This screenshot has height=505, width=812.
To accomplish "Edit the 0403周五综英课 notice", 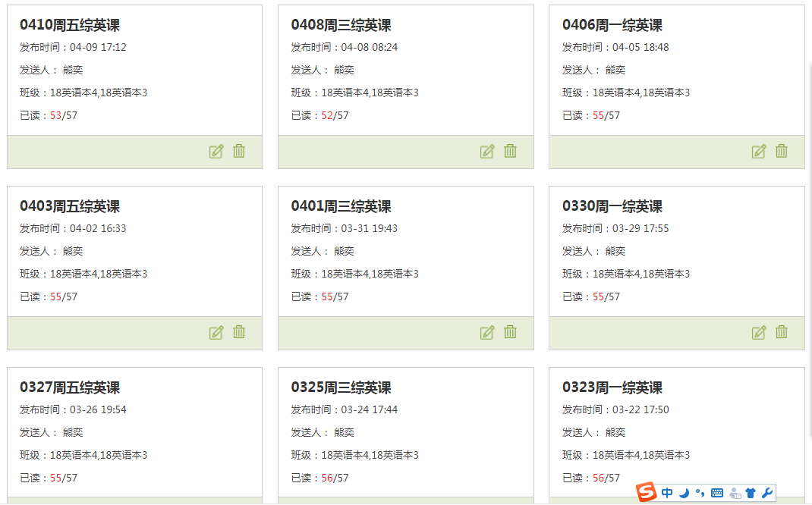I will pos(216,332).
